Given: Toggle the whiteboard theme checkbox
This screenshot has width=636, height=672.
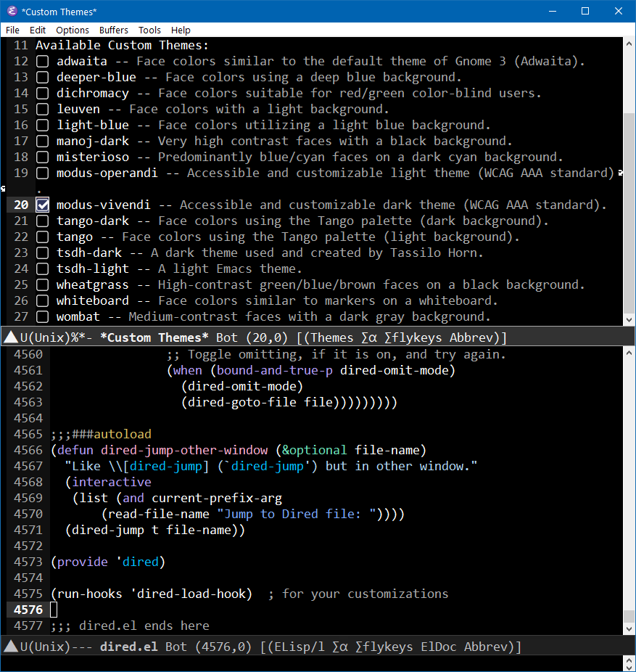Looking at the screenshot, I should [x=42, y=301].
